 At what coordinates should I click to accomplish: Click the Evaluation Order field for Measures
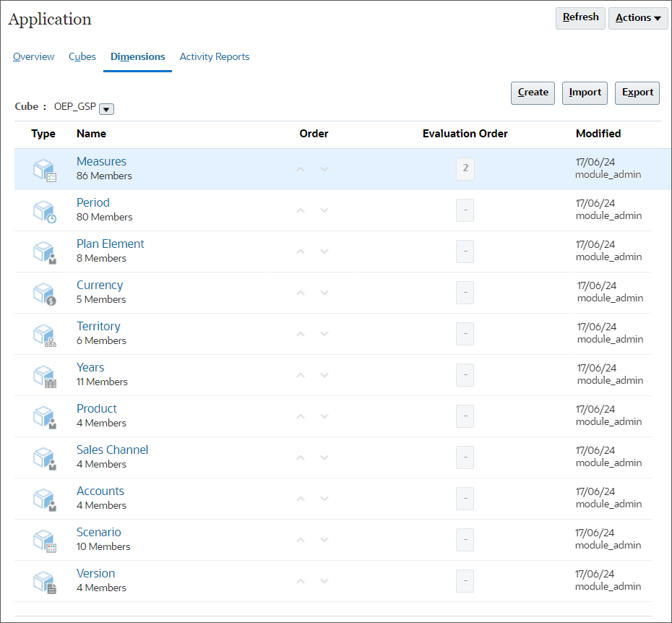pos(465,168)
